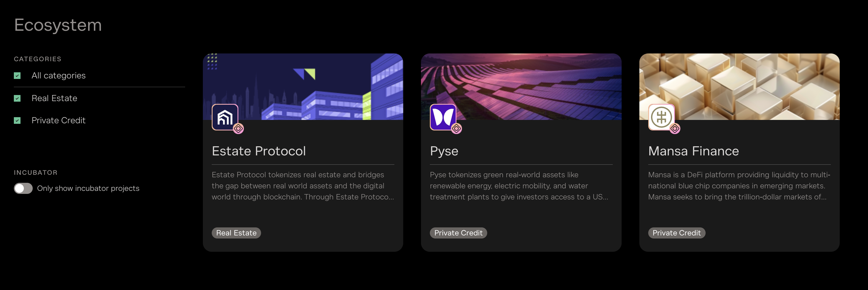Click the Private Credit tag on Mansa Finance
The width and height of the screenshot is (868, 290).
(676, 233)
